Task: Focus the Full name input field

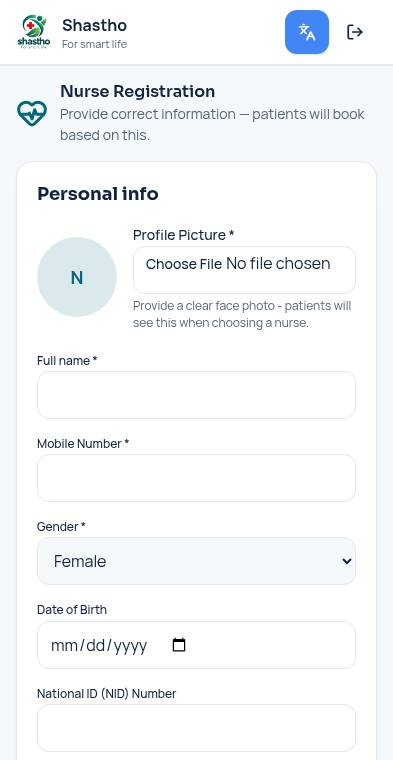Action: [196, 395]
